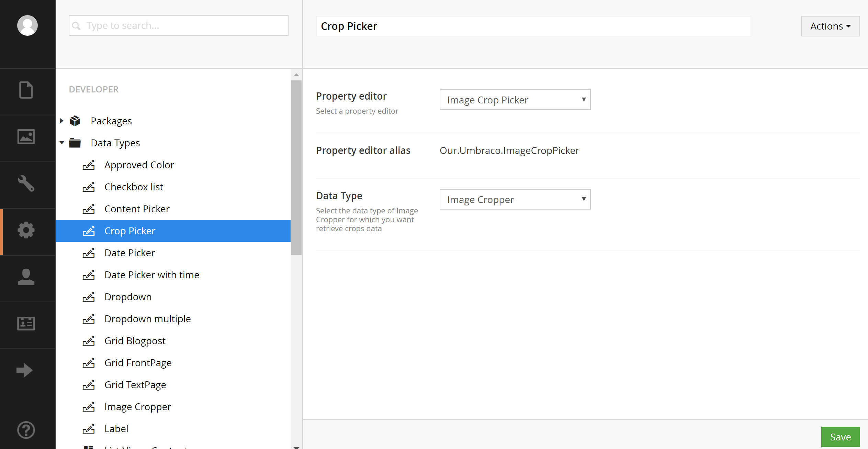Open the Property editor dropdown

515,100
